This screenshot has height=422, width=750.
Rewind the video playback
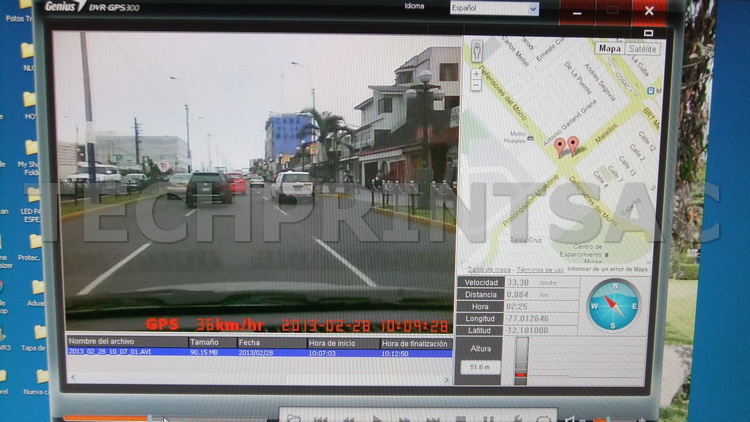pyautogui.click(x=348, y=420)
